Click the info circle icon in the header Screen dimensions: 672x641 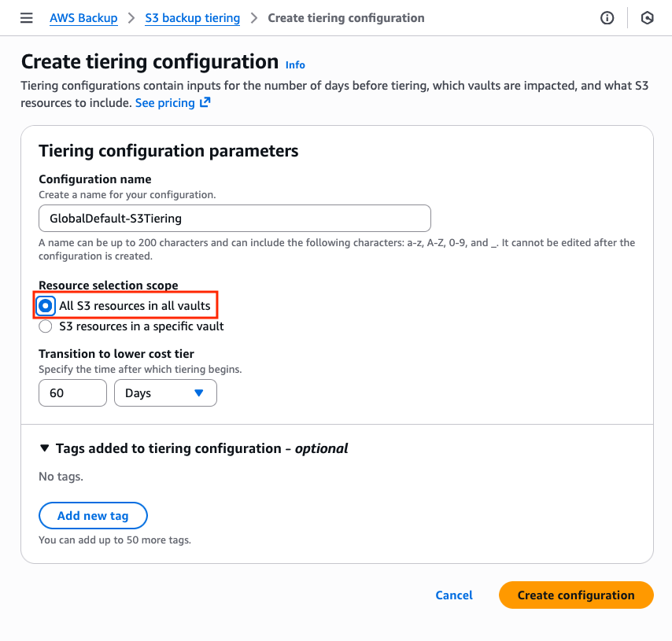pos(607,17)
